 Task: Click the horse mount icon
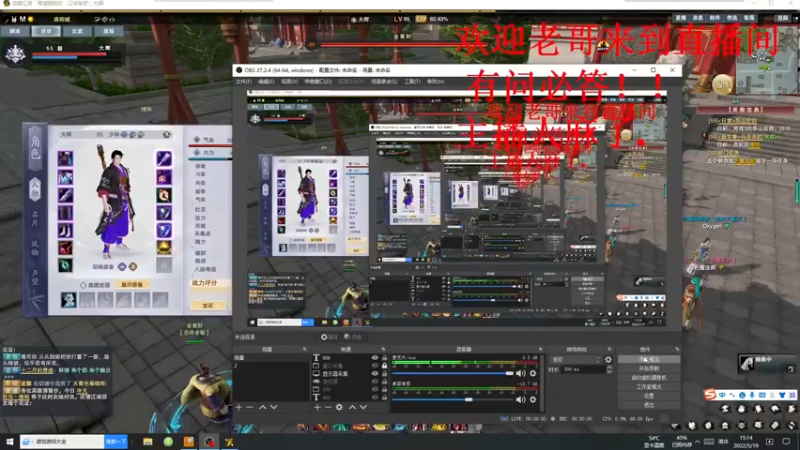(747, 363)
